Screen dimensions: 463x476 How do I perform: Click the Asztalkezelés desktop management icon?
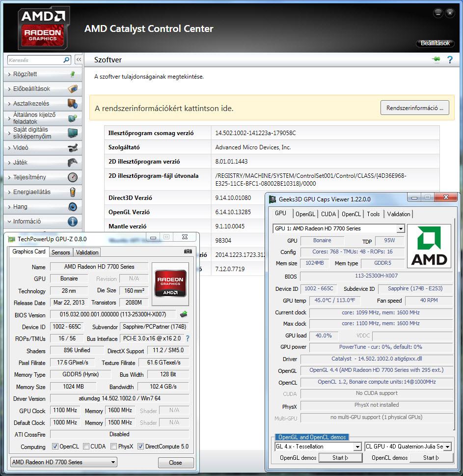(x=73, y=104)
